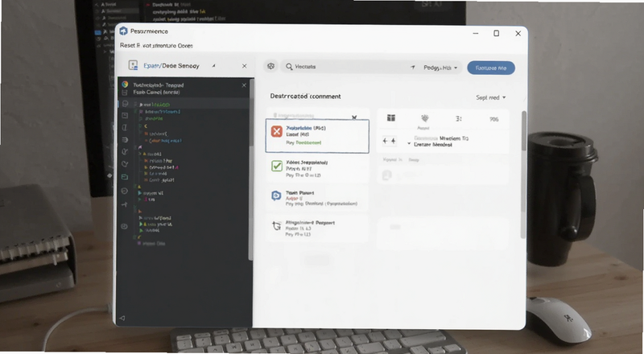Click the 'Reset' menu item
The width and height of the screenshot is (644, 354).
[x=127, y=45]
